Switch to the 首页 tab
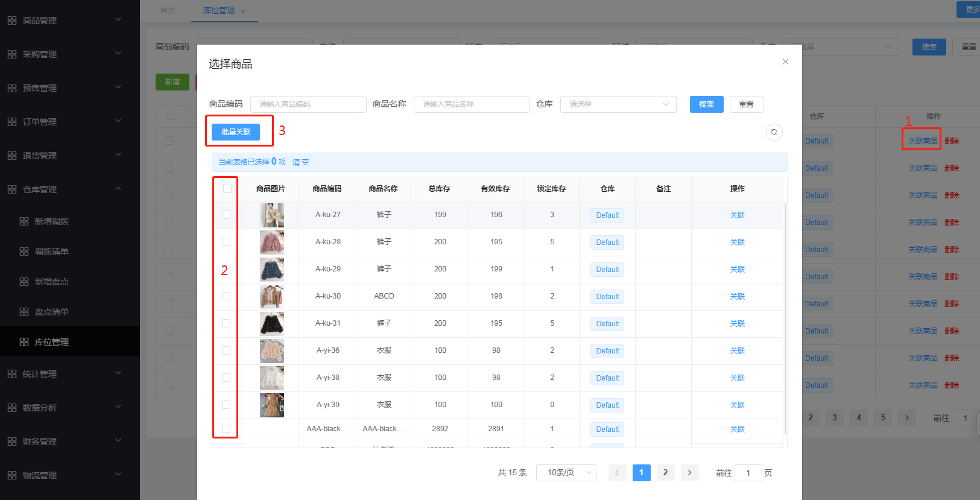 pyautogui.click(x=168, y=11)
